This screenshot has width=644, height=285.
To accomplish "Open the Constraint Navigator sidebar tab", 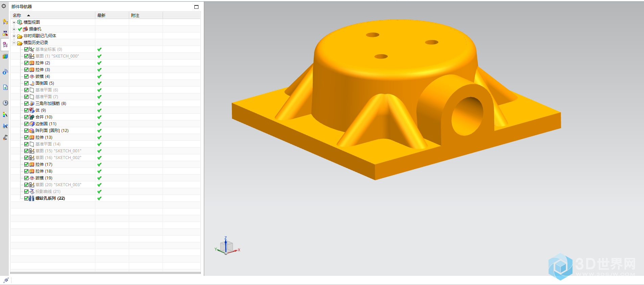I will tap(5, 33).
